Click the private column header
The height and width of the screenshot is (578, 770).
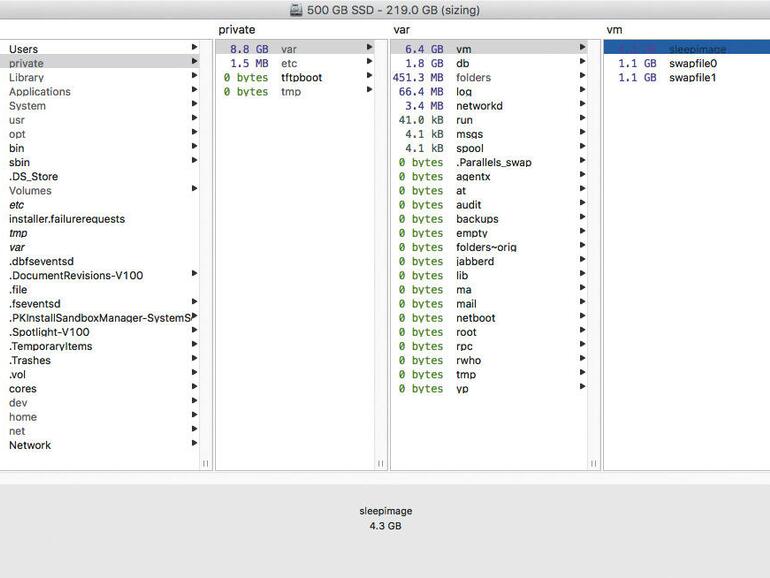pyautogui.click(x=237, y=30)
